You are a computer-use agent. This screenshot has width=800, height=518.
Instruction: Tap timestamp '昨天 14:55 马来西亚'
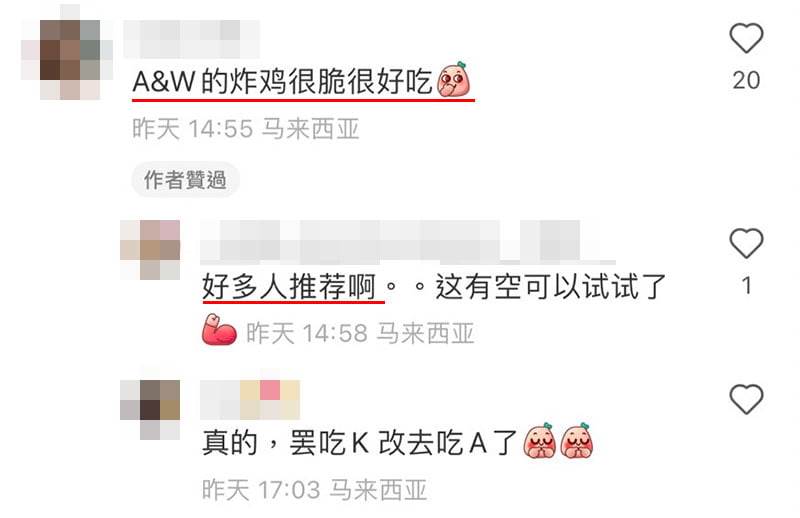(x=246, y=129)
